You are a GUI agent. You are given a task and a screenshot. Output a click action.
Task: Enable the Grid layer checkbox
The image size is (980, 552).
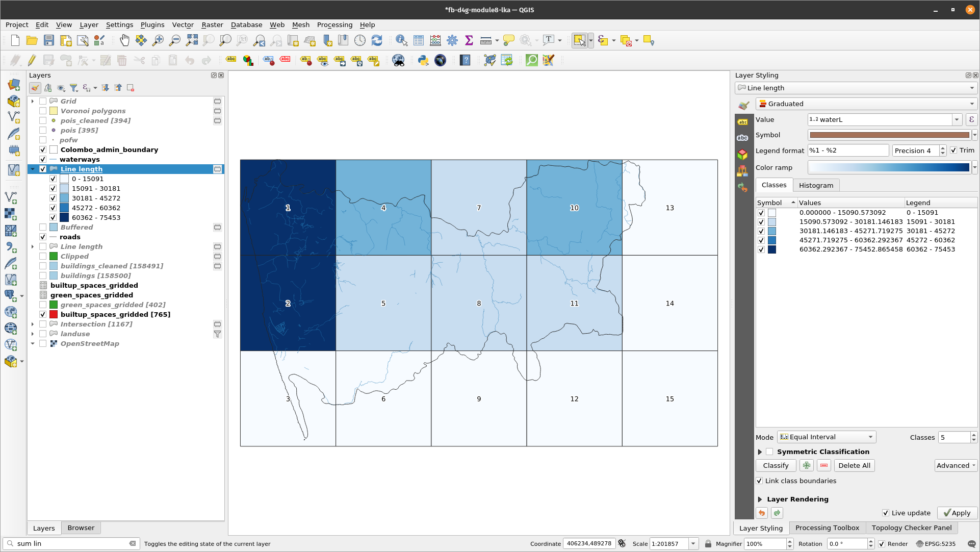click(43, 102)
